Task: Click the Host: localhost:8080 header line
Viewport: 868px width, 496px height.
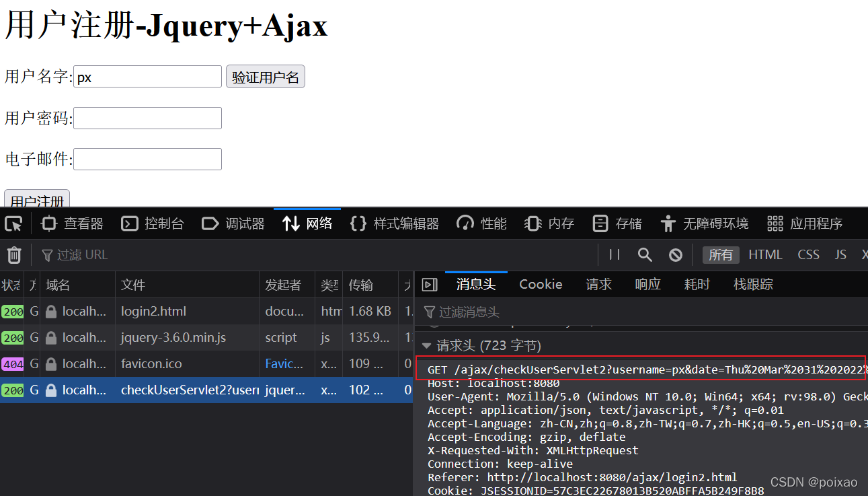Action: click(494, 383)
